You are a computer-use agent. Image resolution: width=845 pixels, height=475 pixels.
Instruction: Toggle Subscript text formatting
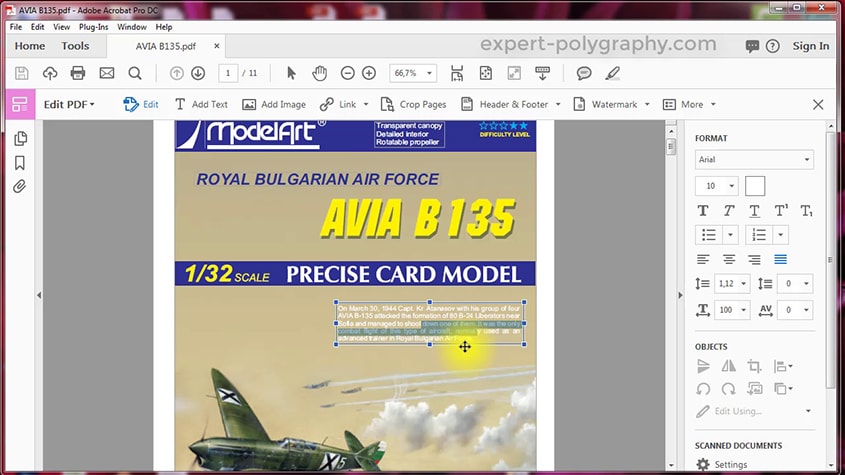[x=806, y=211]
